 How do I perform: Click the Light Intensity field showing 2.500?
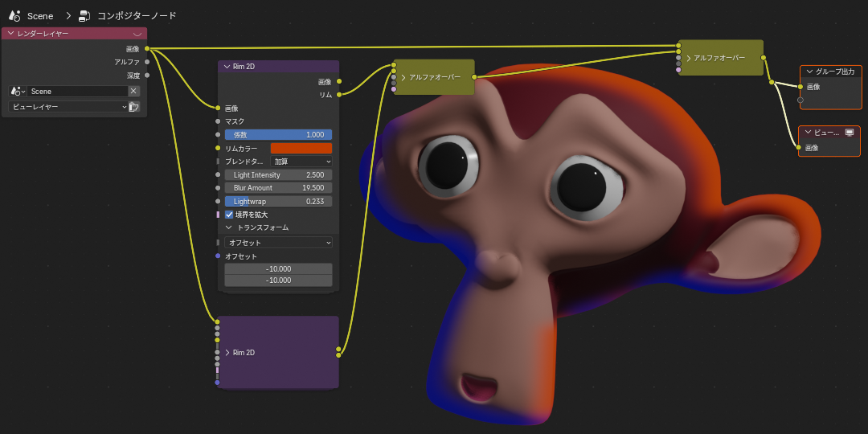coord(278,175)
